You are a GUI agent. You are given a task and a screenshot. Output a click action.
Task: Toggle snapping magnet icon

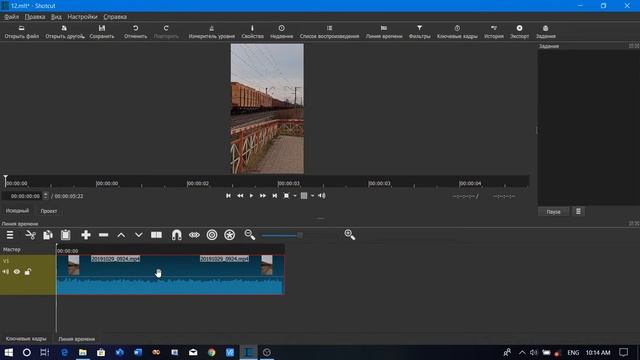(x=176, y=235)
